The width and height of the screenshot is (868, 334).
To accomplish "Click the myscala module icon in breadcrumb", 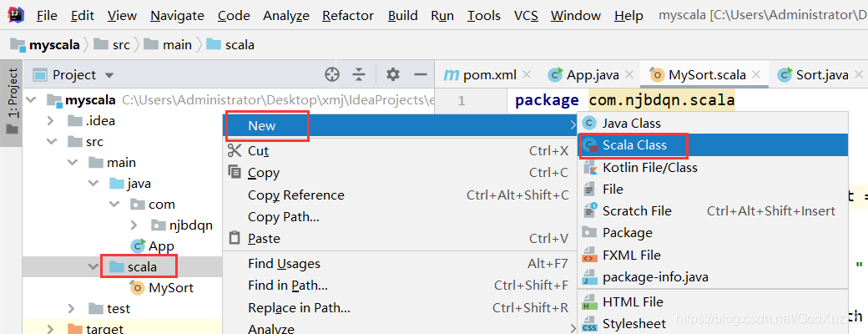I will pyautogui.click(x=18, y=45).
